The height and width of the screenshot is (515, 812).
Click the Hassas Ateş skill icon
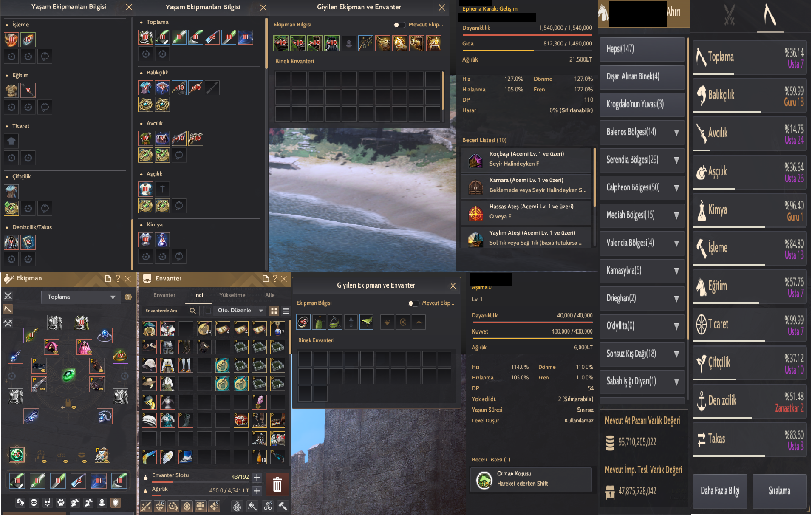[475, 213]
